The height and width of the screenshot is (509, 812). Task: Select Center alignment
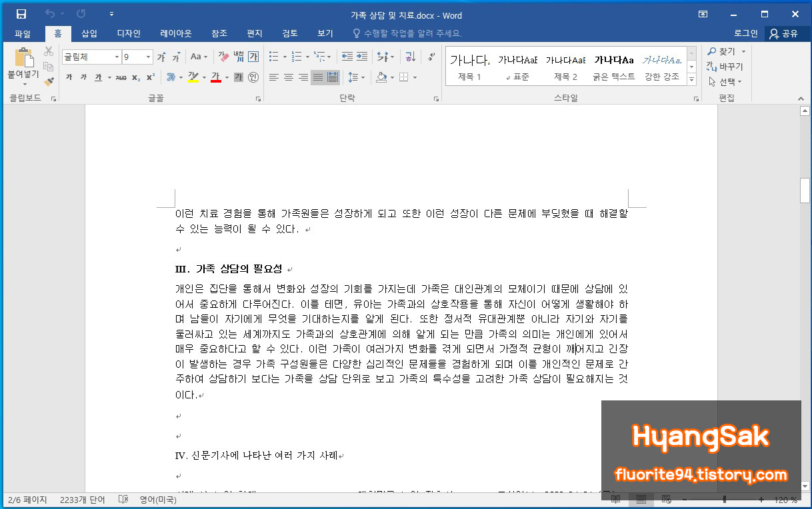[288, 78]
